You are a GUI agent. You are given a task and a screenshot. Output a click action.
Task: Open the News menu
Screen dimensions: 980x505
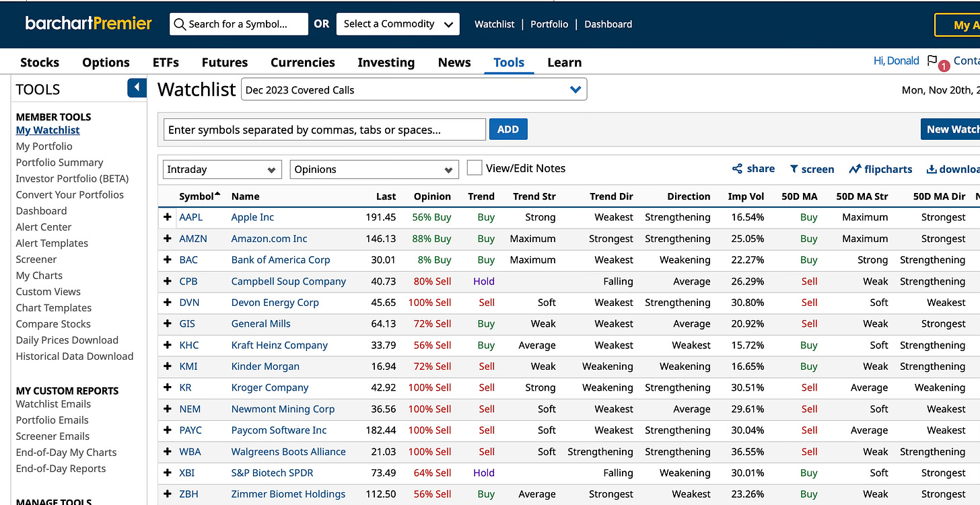point(454,63)
